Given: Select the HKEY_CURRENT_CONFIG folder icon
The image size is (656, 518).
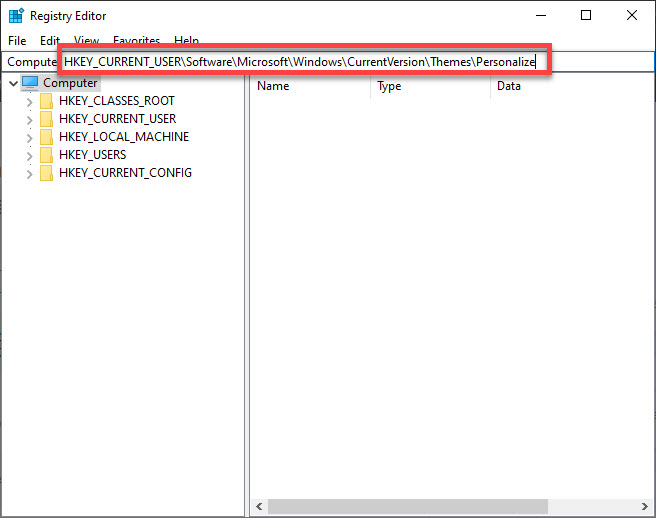Looking at the screenshot, I should click(46, 173).
